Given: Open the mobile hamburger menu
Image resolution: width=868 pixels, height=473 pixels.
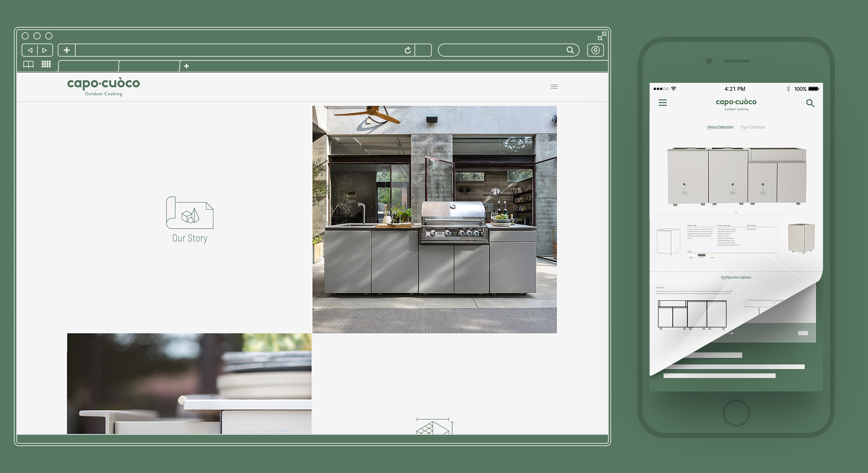Looking at the screenshot, I should pyautogui.click(x=663, y=103).
